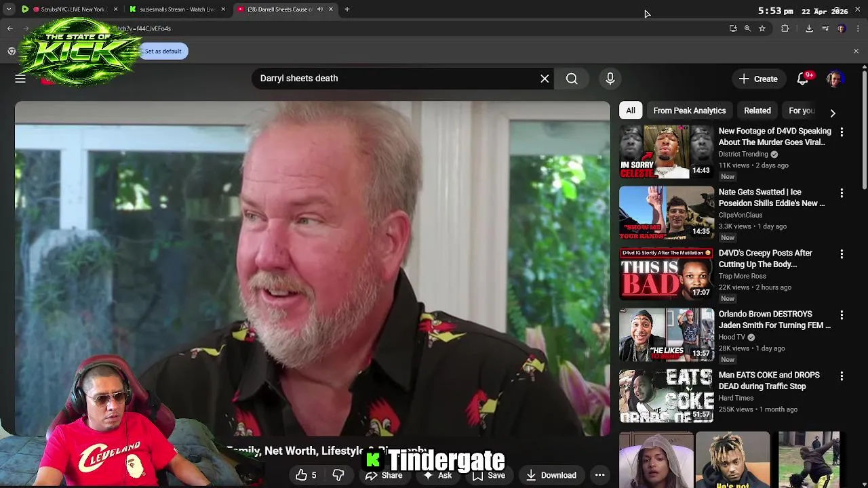Open the browser profile avatar

[x=842, y=28]
